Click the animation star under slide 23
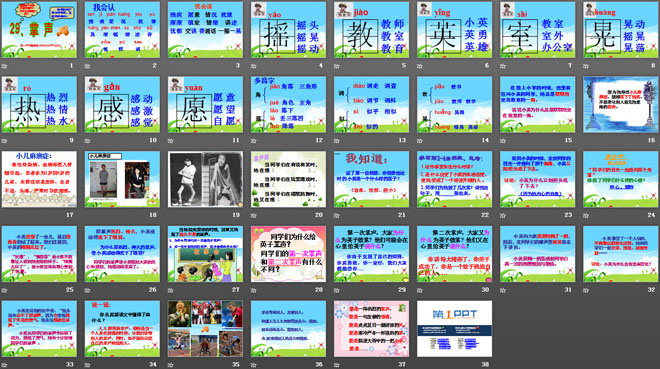 point(503,215)
